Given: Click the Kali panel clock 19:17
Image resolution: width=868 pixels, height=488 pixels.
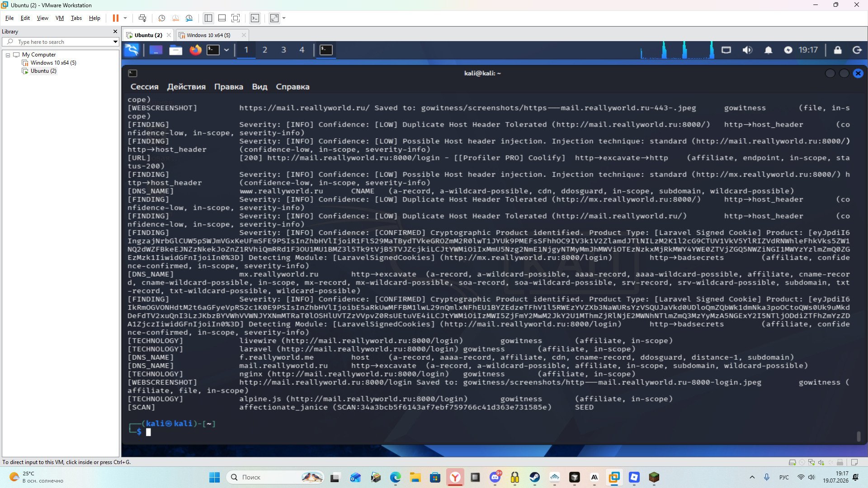Looking at the screenshot, I should coord(808,50).
